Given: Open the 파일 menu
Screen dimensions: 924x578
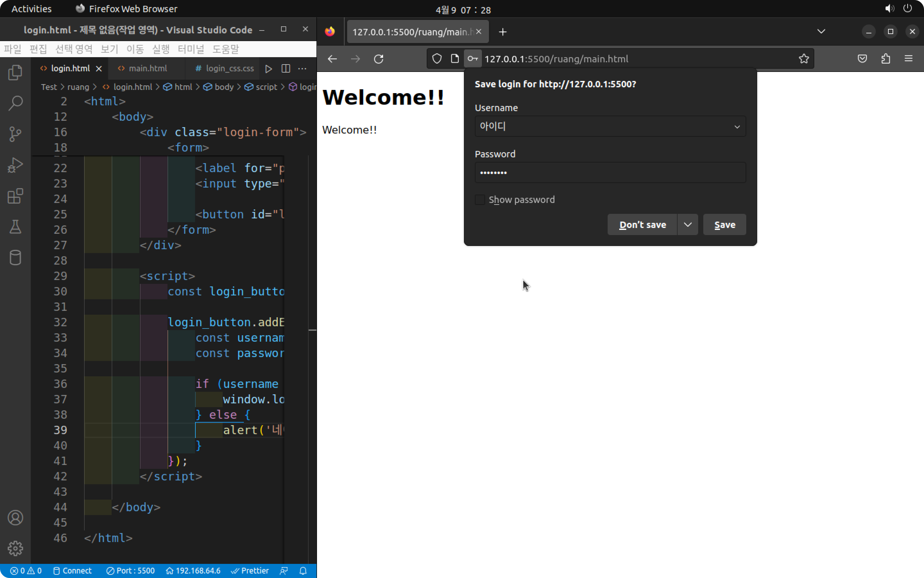Looking at the screenshot, I should [x=13, y=49].
